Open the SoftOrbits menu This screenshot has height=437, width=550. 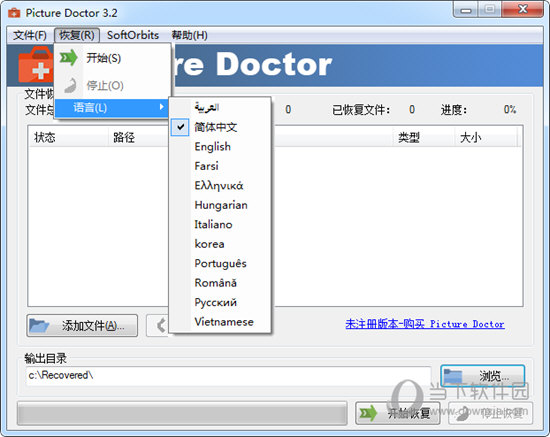133,35
